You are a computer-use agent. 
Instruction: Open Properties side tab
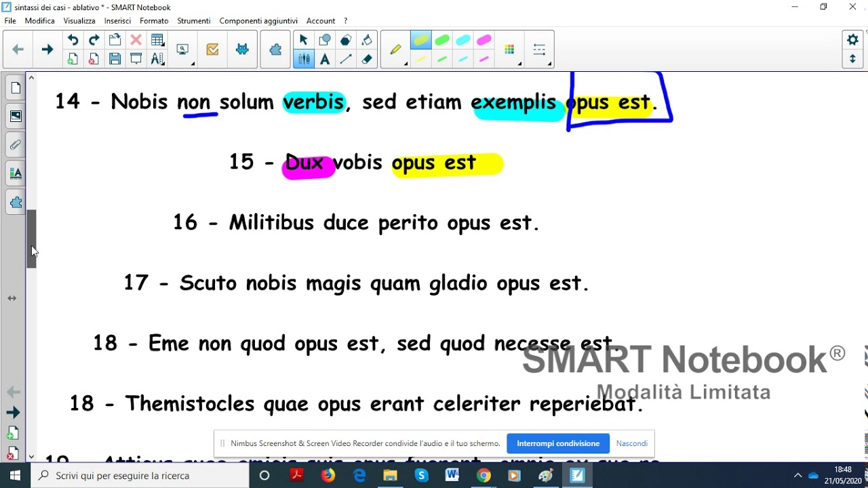click(16, 174)
